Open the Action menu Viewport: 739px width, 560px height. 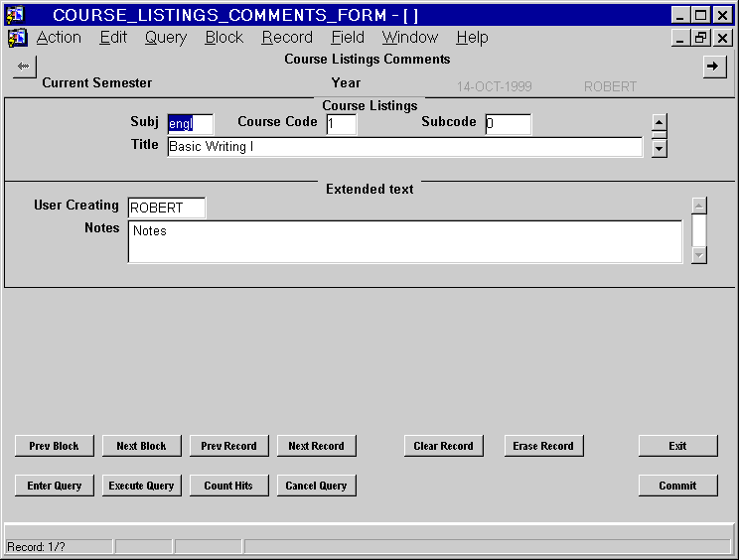[x=59, y=37]
